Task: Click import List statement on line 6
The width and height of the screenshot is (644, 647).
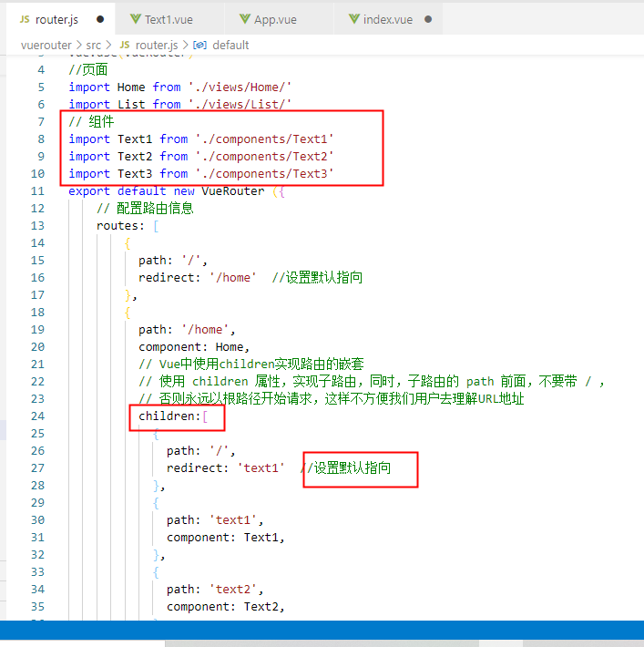Action: click(179, 105)
